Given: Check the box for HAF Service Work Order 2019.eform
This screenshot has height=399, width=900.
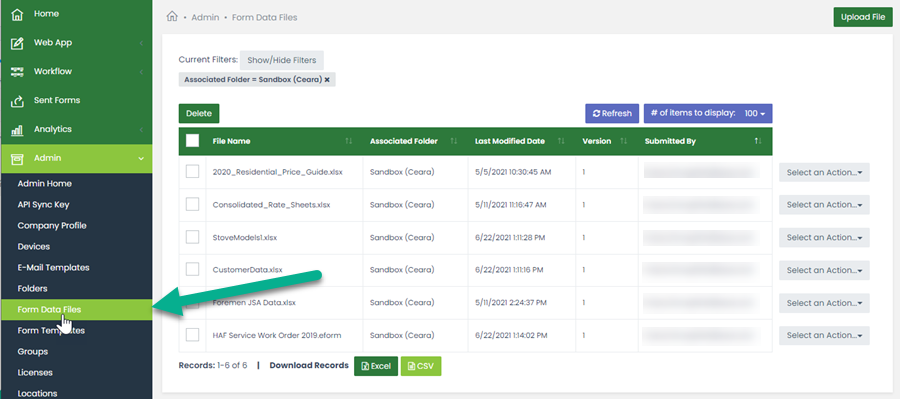Looking at the screenshot, I should pyautogui.click(x=193, y=335).
